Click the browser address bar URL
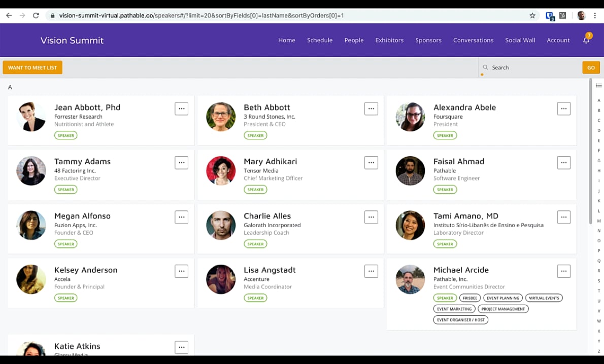 (x=202, y=16)
